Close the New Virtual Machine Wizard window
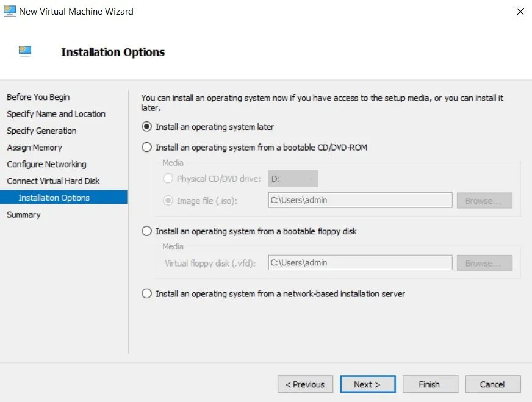The width and height of the screenshot is (532, 402). click(x=520, y=12)
